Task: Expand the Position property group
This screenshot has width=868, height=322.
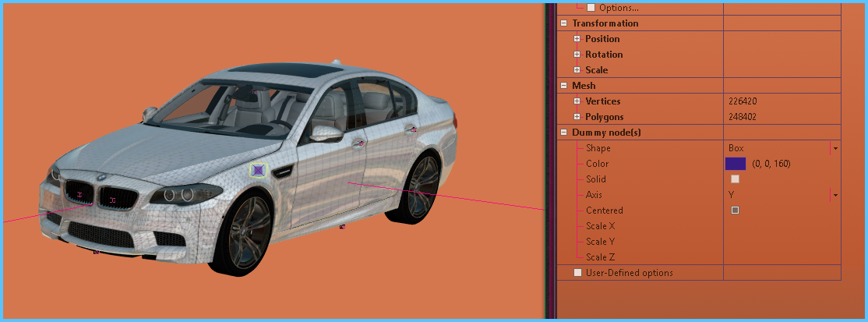Action: tap(577, 39)
